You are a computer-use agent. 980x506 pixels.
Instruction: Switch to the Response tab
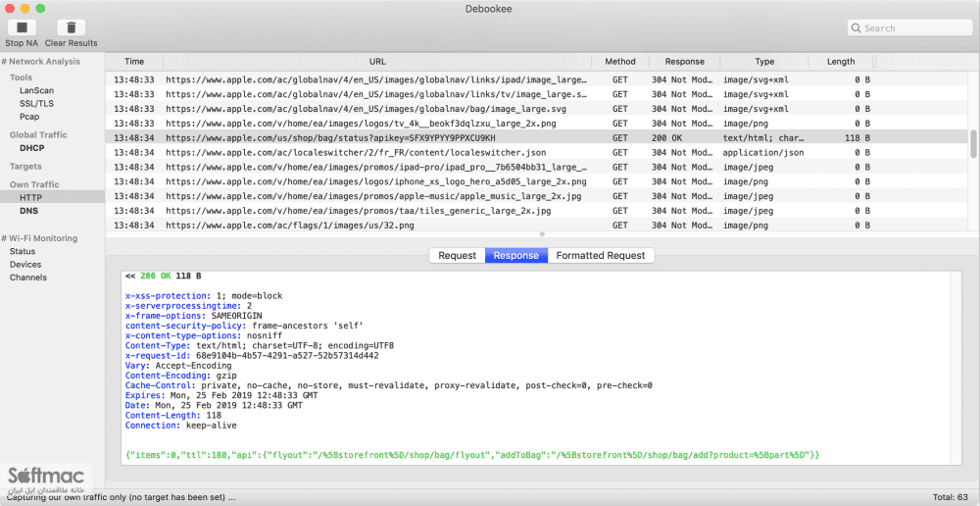(515, 255)
